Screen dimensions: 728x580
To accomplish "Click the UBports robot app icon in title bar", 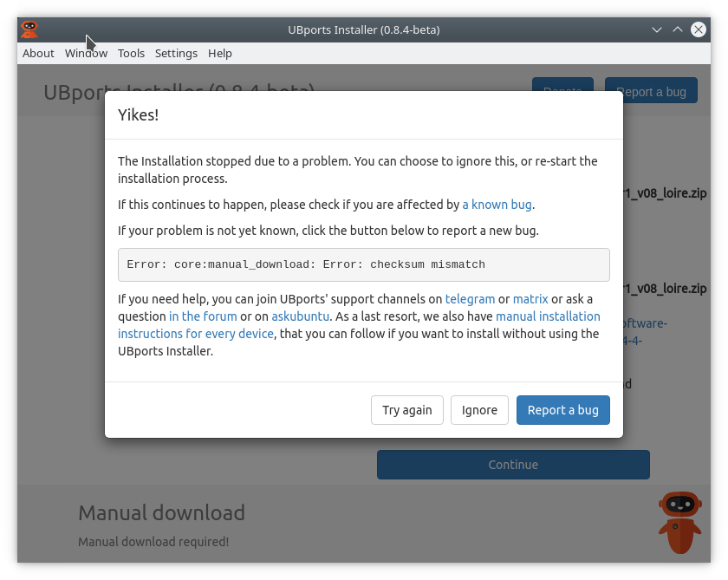I will click(29, 29).
